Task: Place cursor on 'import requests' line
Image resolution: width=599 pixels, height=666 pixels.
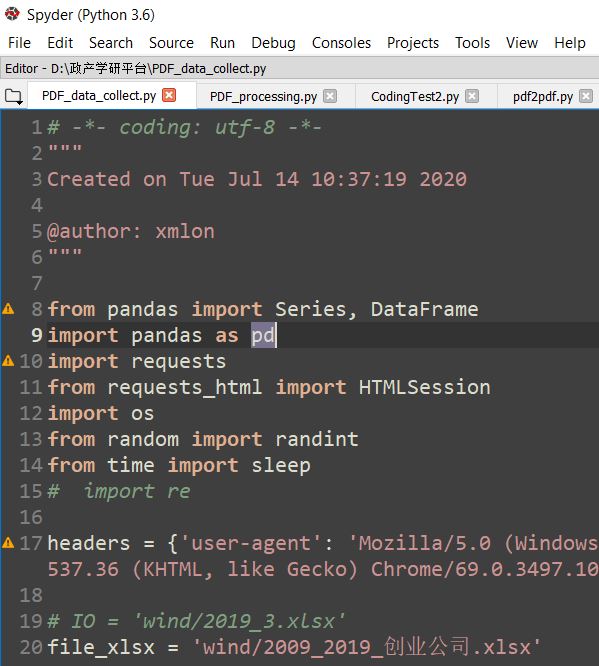Action: [x=136, y=361]
